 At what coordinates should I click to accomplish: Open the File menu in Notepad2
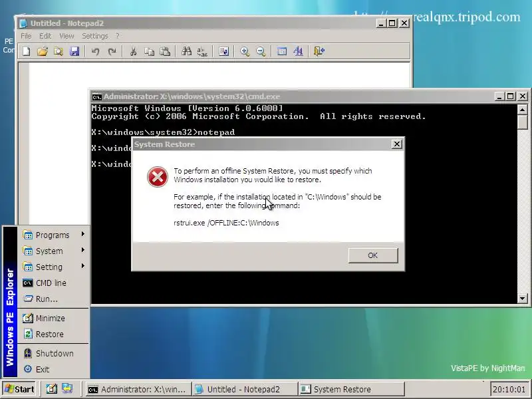(x=26, y=36)
